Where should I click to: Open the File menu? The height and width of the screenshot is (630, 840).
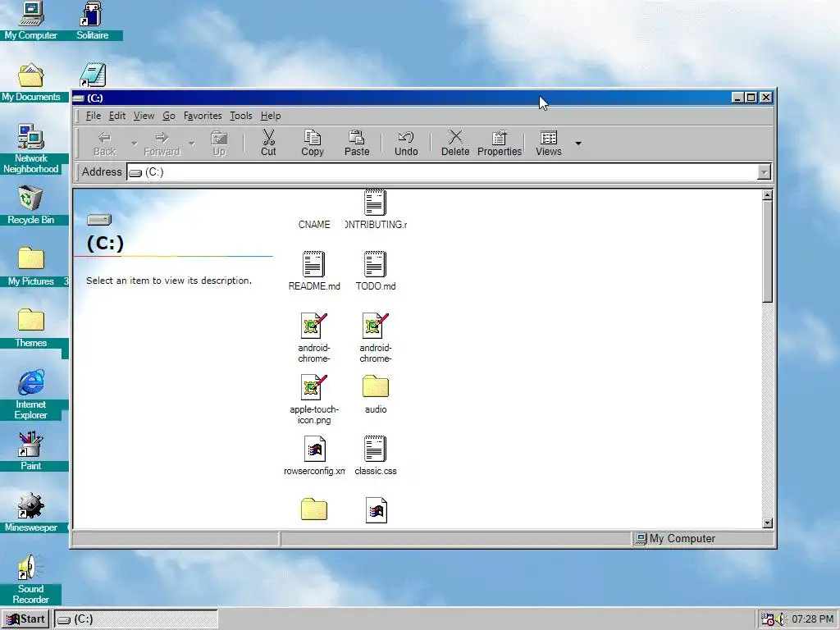(x=94, y=116)
